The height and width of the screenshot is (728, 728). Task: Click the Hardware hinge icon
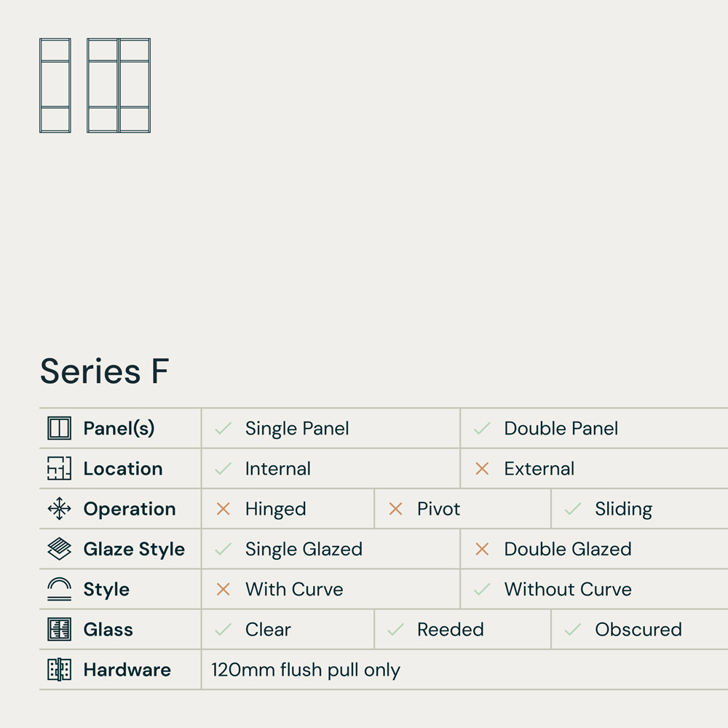tap(59, 670)
